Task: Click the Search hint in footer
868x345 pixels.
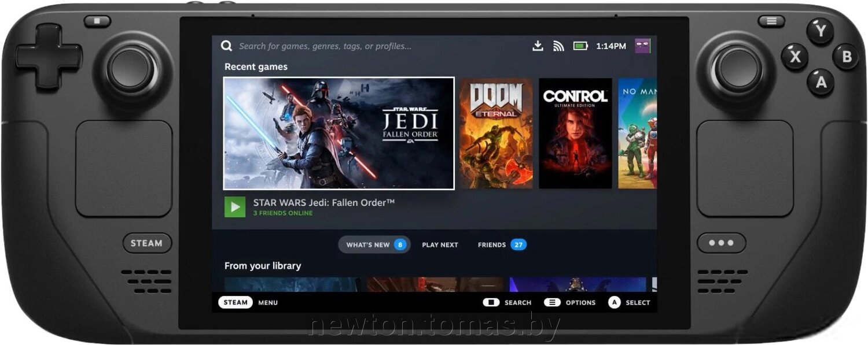Action: coord(507,302)
